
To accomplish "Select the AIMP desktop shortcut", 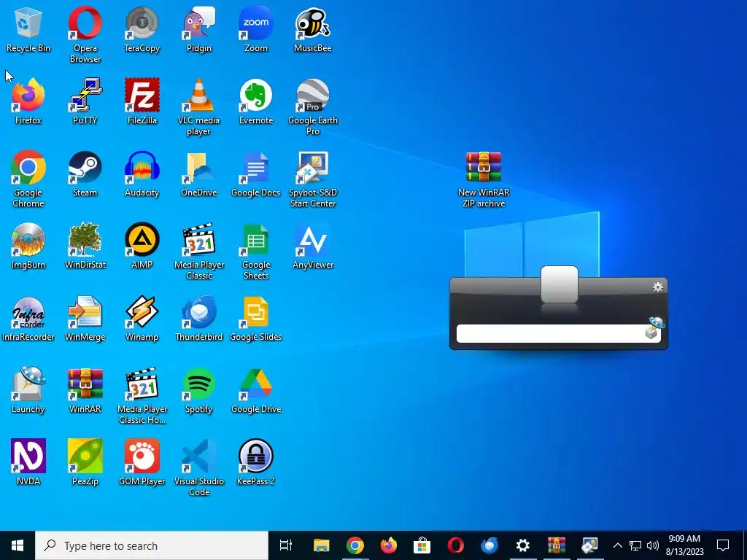I will click(x=142, y=246).
